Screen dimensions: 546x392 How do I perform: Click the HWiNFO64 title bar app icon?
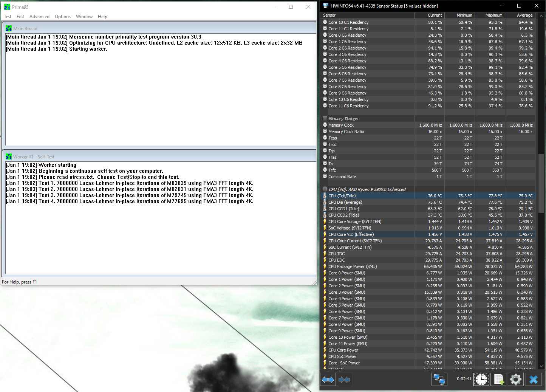(x=326, y=6)
